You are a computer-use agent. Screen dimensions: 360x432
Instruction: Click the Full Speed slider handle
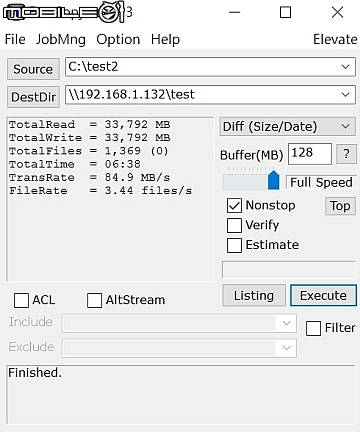click(x=274, y=180)
